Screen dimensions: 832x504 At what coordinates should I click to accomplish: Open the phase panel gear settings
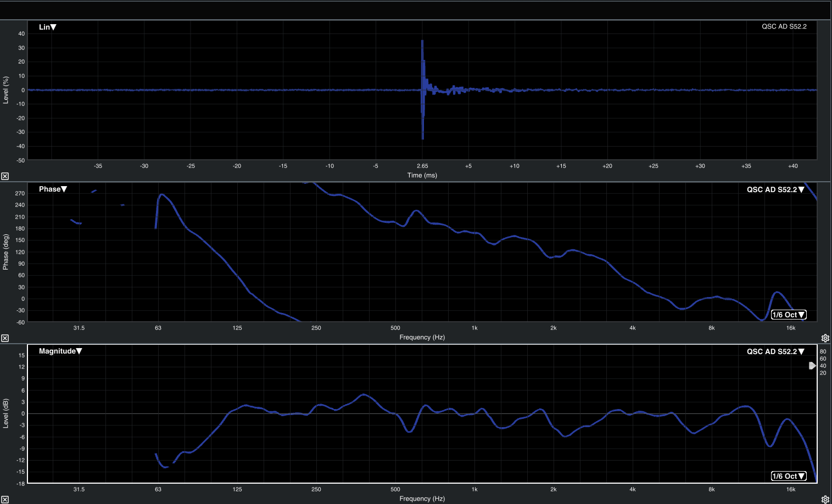[825, 338]
